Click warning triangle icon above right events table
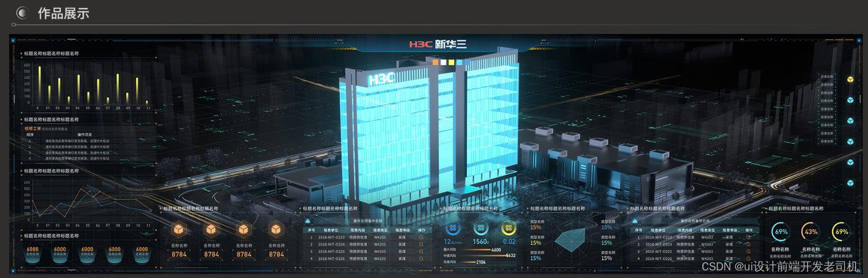Image resolution: width=868 pixels, height=278 pixels. 635,221
